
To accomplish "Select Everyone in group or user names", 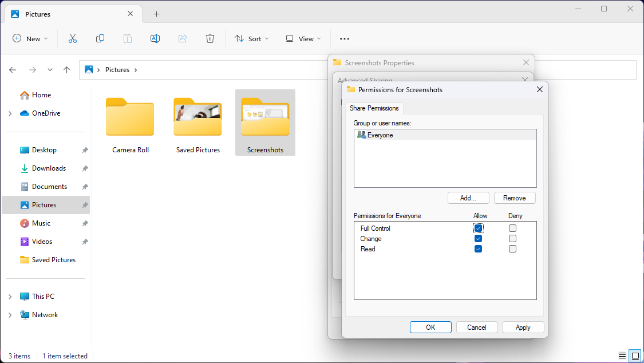I will (380, 135).
